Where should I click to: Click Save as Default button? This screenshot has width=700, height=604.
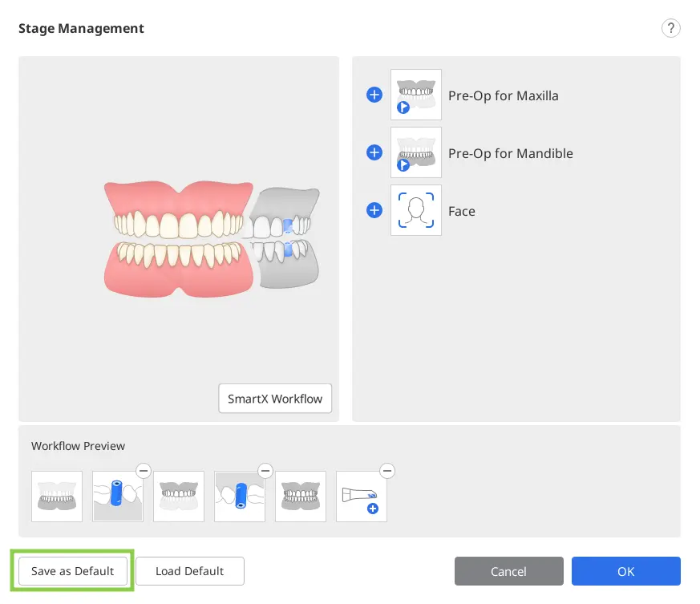tap(72, 571)
